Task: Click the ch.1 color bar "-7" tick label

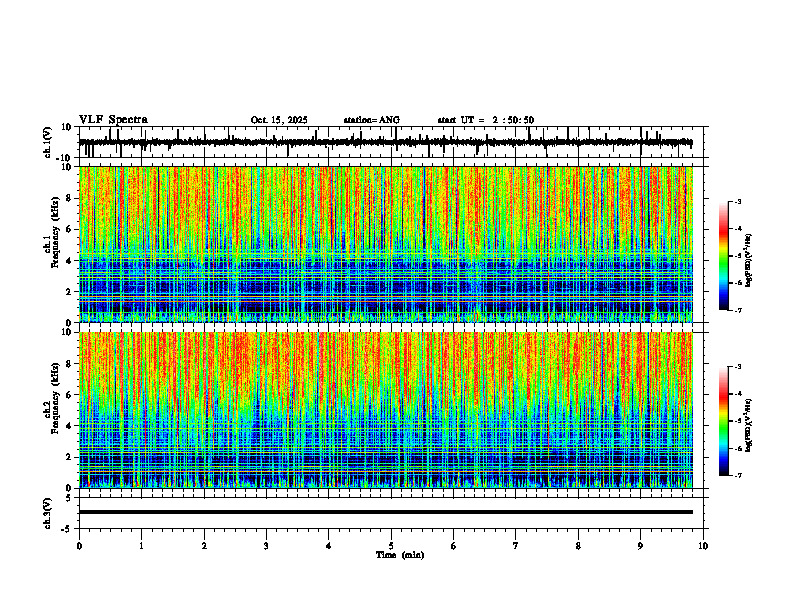Action: tap(738, 310)
